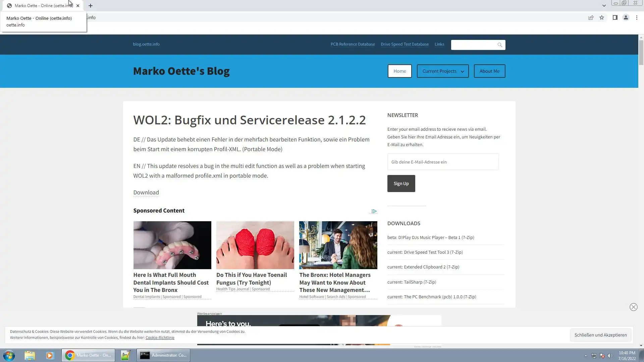This screenshot has height=362, width=644.
Task: Open the About Me menu item
Action: click(489, 71)
